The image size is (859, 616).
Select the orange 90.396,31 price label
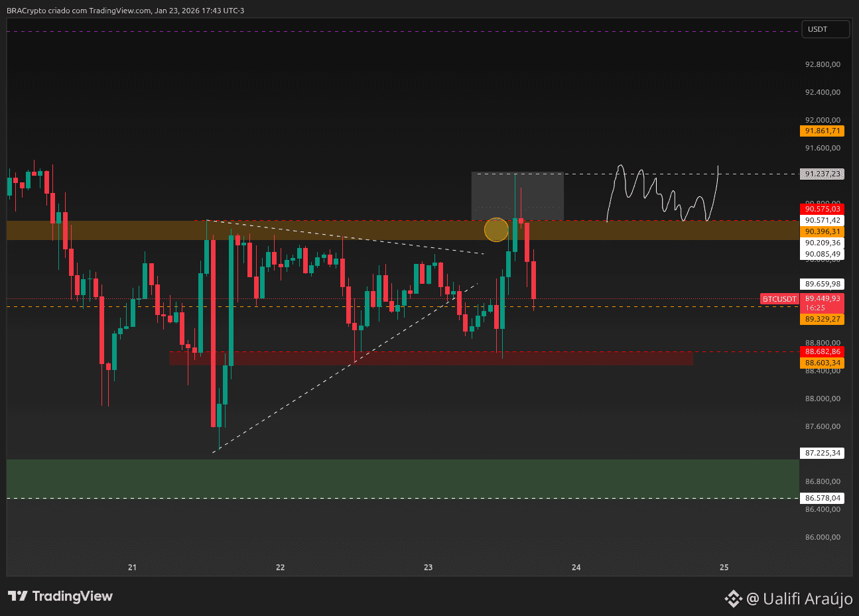(823, 231)
